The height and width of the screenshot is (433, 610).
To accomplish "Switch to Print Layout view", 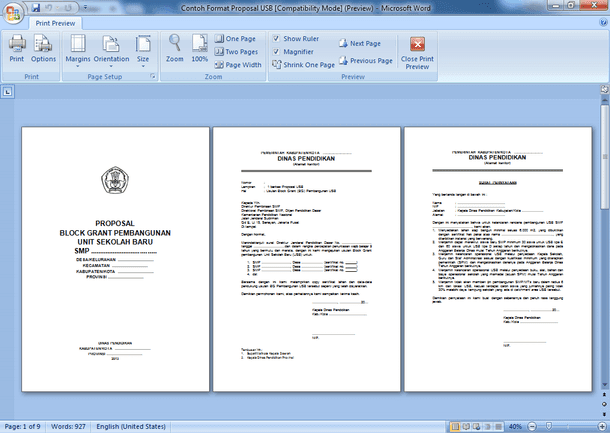I will 454,427.
